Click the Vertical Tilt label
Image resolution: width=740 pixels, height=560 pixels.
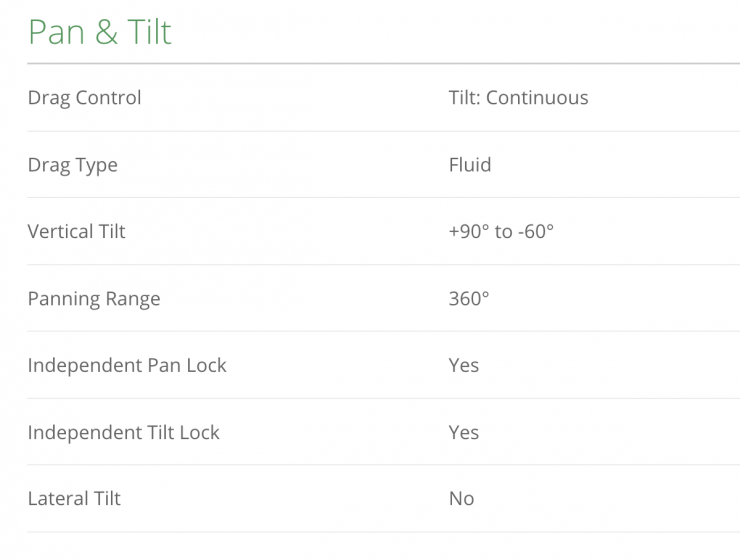tap(76, 231)
